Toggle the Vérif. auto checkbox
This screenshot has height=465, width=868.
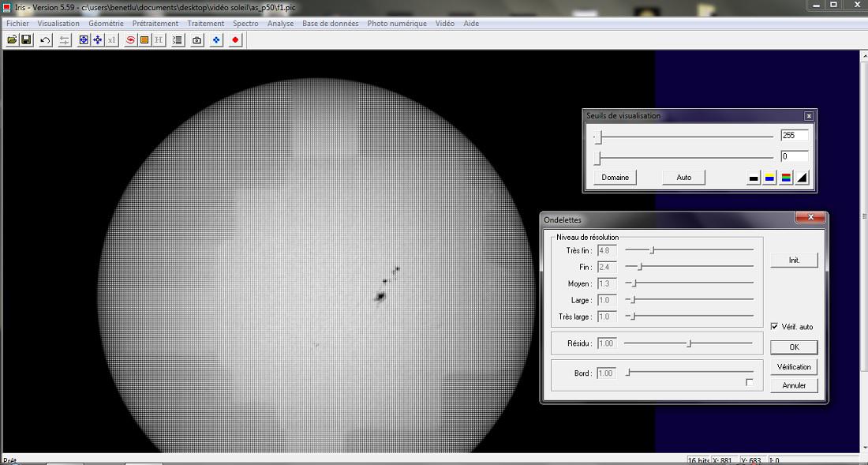[x=774, y=327]
